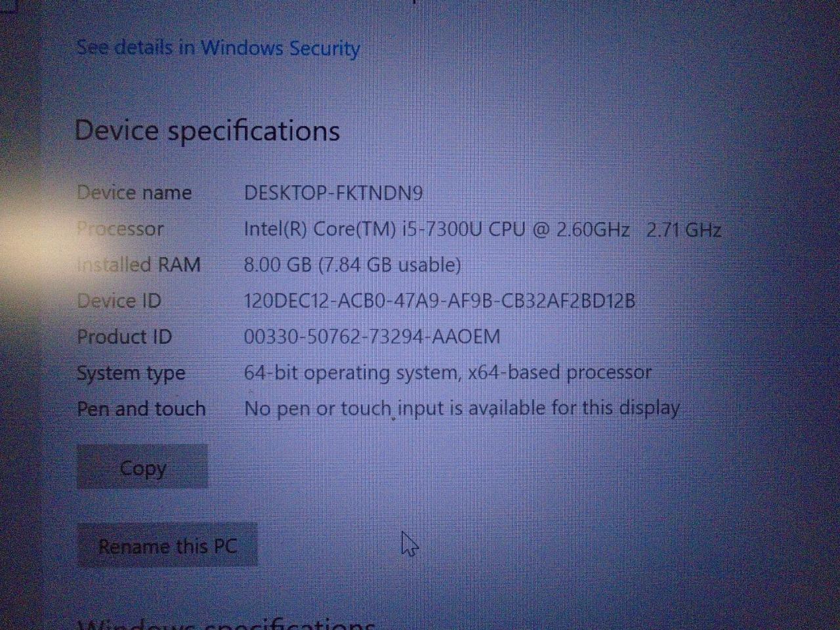This screenshot has height=630, width=840.
Task: Click the Product ID label
Action: point(124,337)
